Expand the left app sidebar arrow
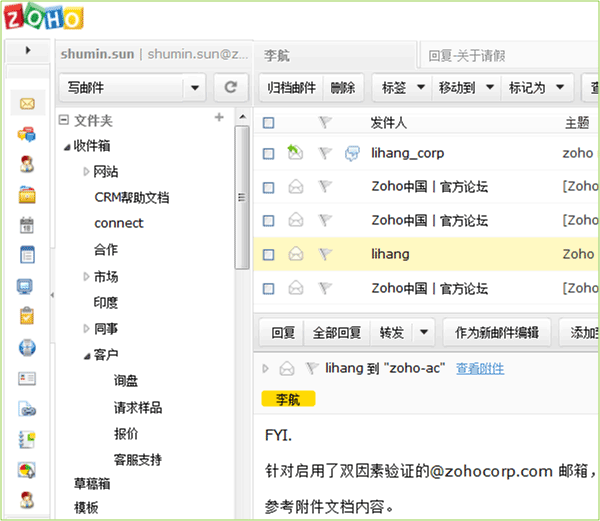 coord(28,50)
